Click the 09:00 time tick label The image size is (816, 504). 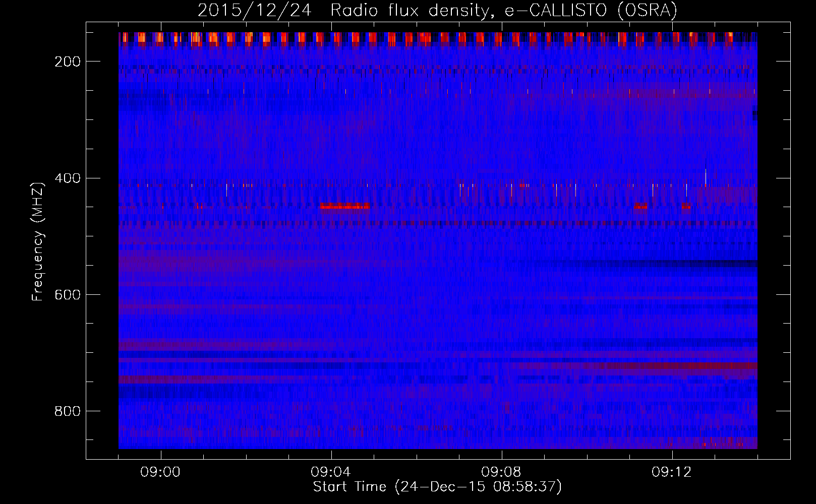coord(161,472)
